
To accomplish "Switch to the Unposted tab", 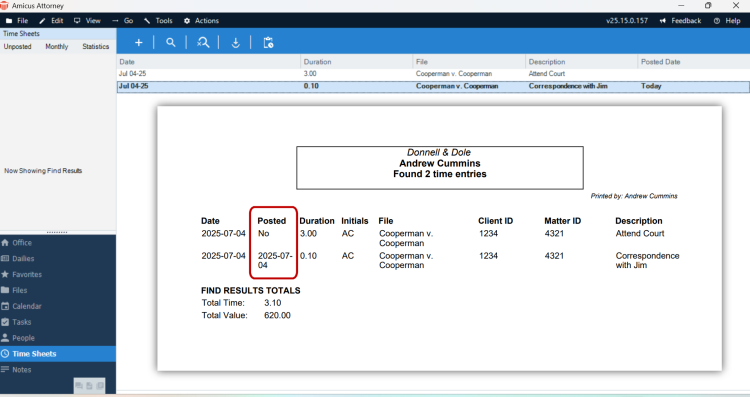I will click(18, 46).
